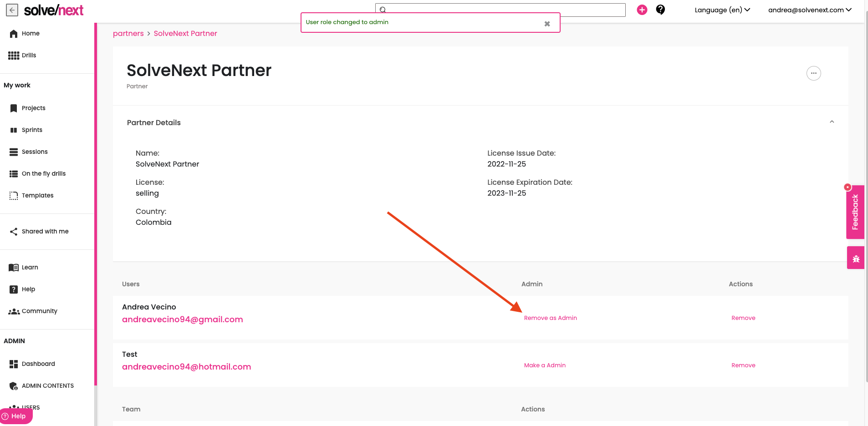Remove user Andrea Vecino
868x426 pixels.
[743, 318]
